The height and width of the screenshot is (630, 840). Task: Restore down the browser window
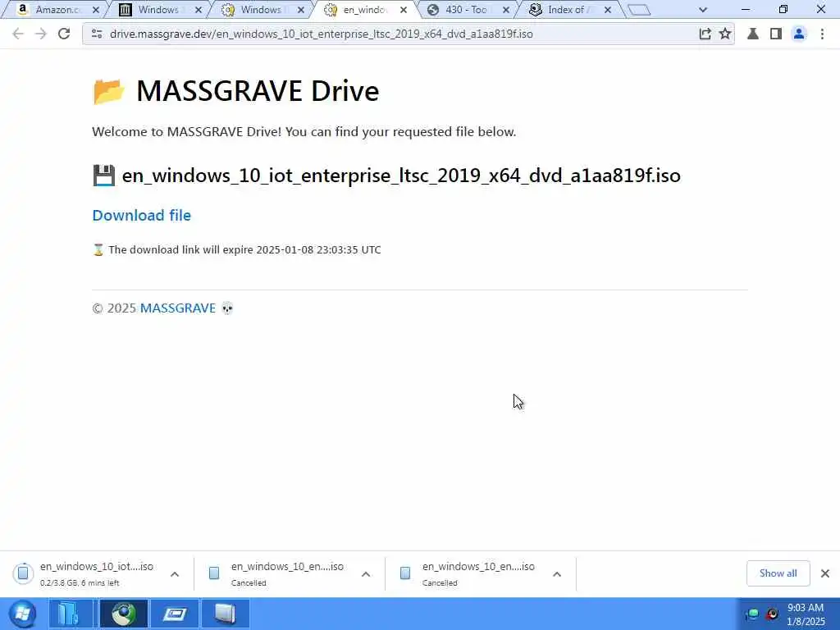click(x=783, y=10)
